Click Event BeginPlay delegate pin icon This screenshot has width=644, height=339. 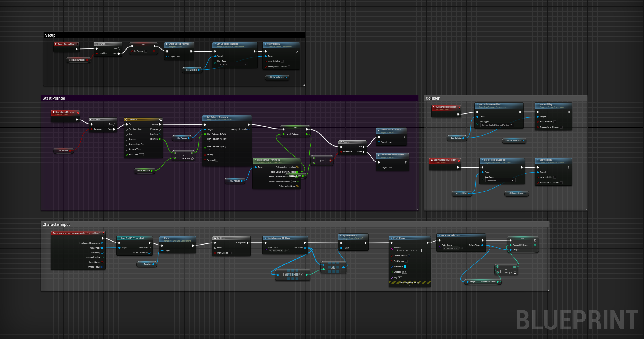[x=78, y=44]
